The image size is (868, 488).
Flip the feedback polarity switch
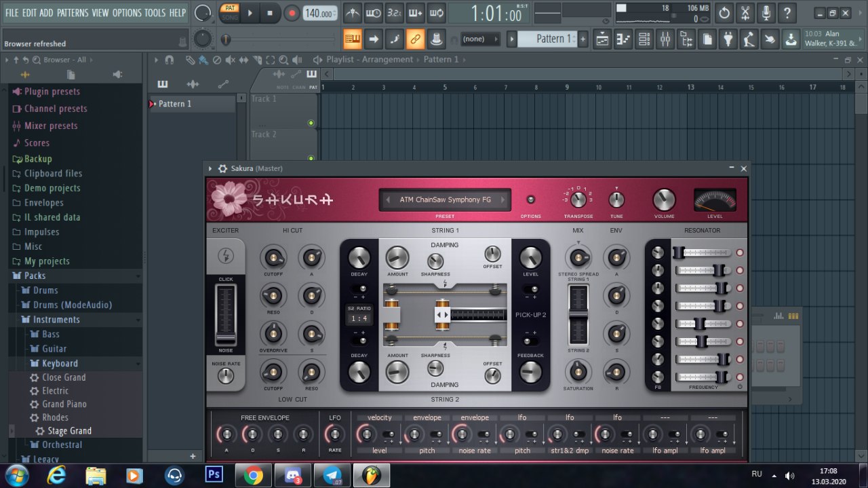tap(530, 340)
